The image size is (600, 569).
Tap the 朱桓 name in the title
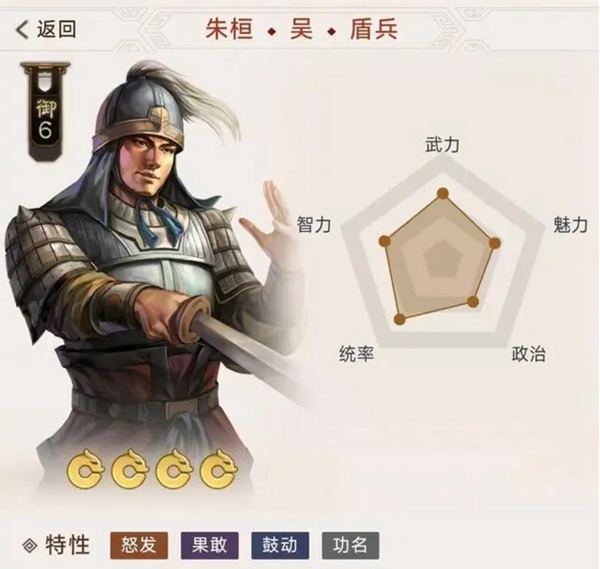pyautogui.click(x=229, y=29)
